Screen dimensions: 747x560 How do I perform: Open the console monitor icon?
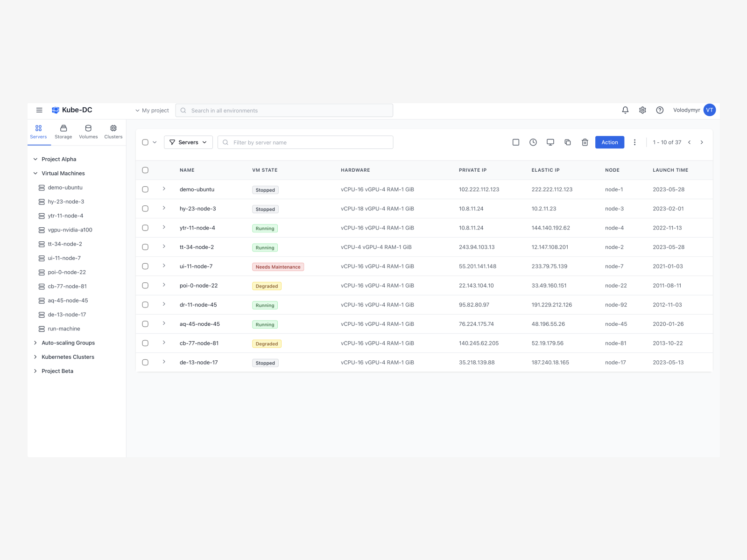(550, 142)
